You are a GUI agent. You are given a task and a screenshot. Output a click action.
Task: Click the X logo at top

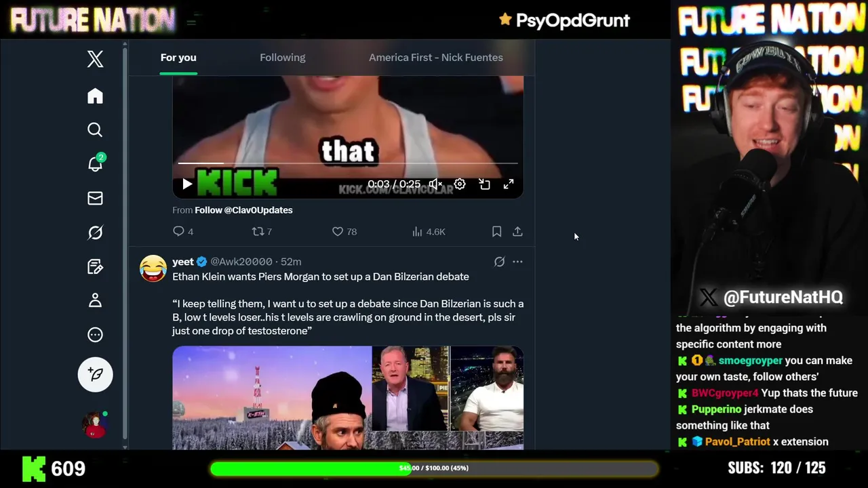[95, 59]
